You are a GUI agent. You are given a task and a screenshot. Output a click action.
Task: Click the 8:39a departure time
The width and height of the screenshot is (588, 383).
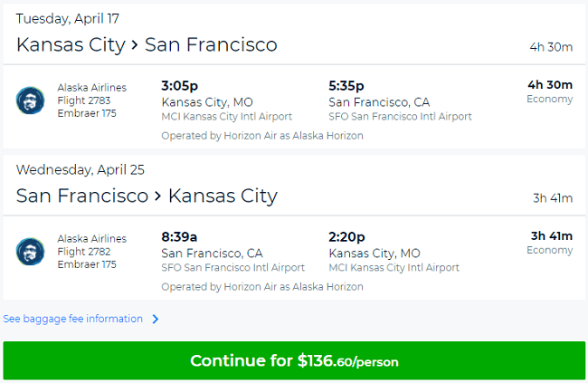tap(179, 237)
